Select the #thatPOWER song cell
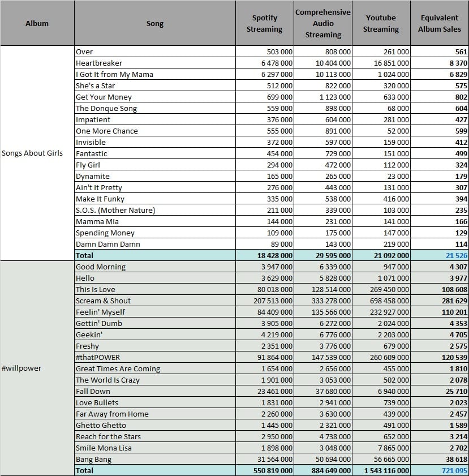469x476 pixels. pyautogui.click(x=154, y=357)
